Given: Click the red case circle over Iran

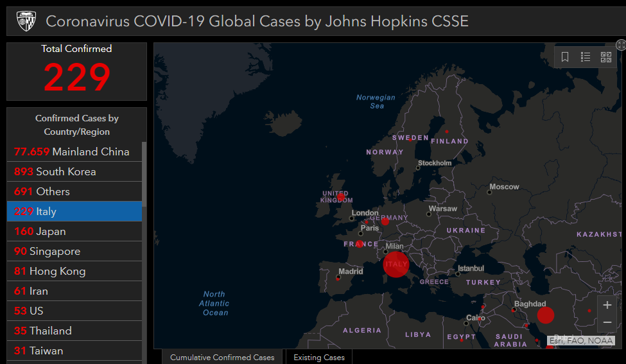Looking at the screenshot, I should click(x=545, y=315).
